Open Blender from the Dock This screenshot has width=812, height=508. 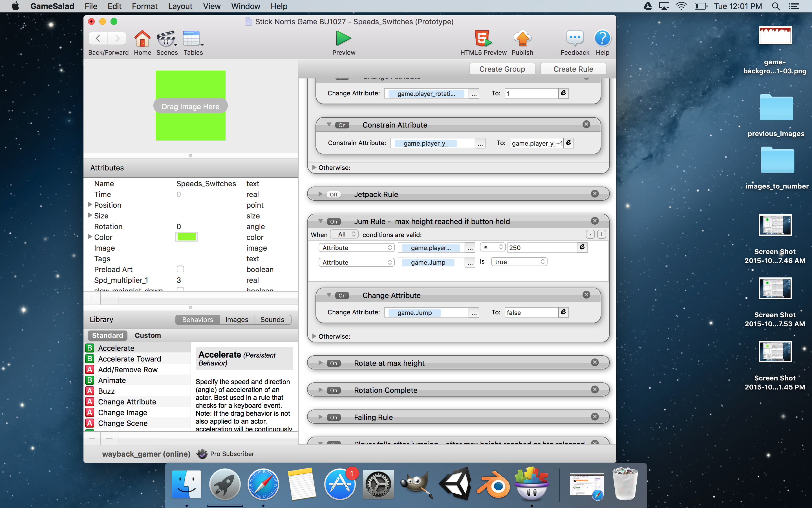pos(493,485)
